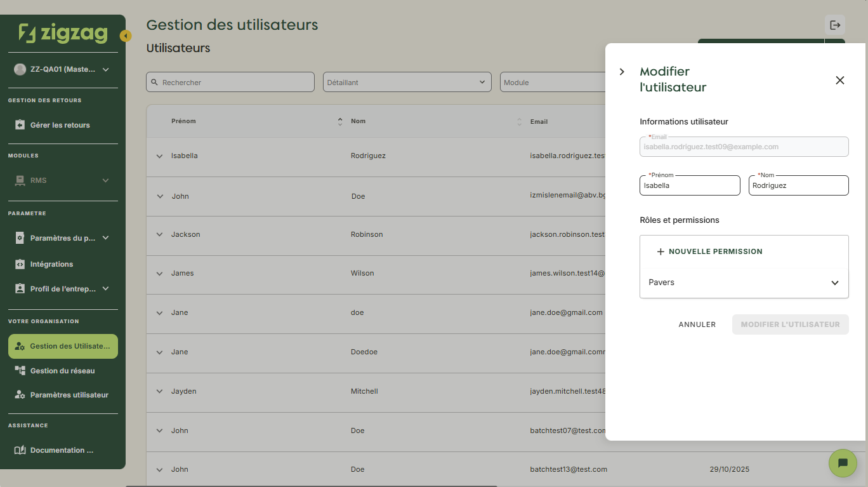The width and height of the screenshot is (868, 487).
Task: Collapse the edit panel with chevron arrow
Action: 622,72
